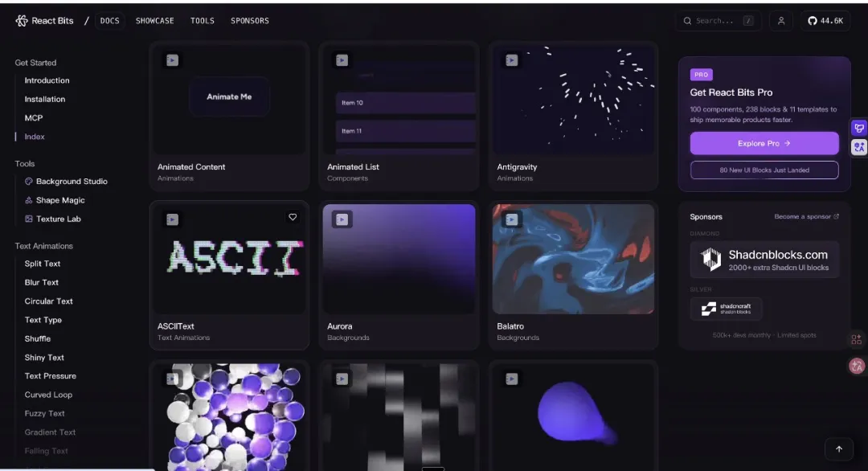The width and height of the screenshot is (868, 471).
Task: Play the Antigravity preview icon
Action: coord(511,59)
